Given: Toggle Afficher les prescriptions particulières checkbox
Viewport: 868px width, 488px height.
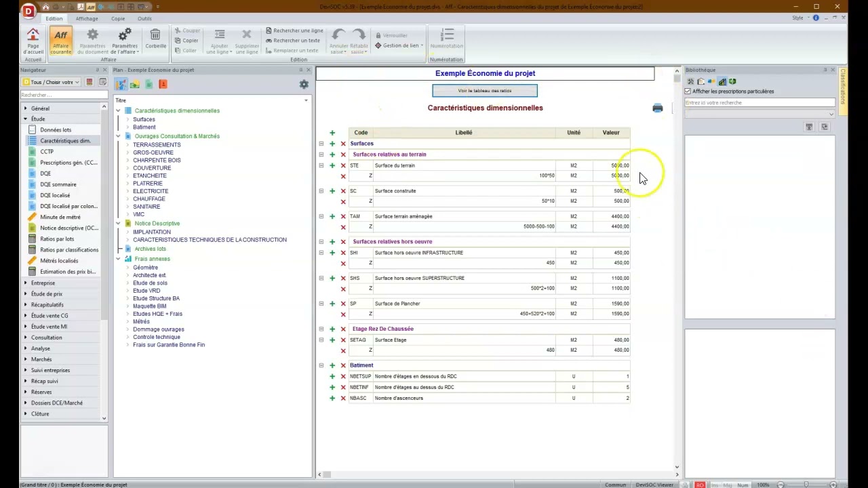Looking at the screenshot, I should point(688,91).
